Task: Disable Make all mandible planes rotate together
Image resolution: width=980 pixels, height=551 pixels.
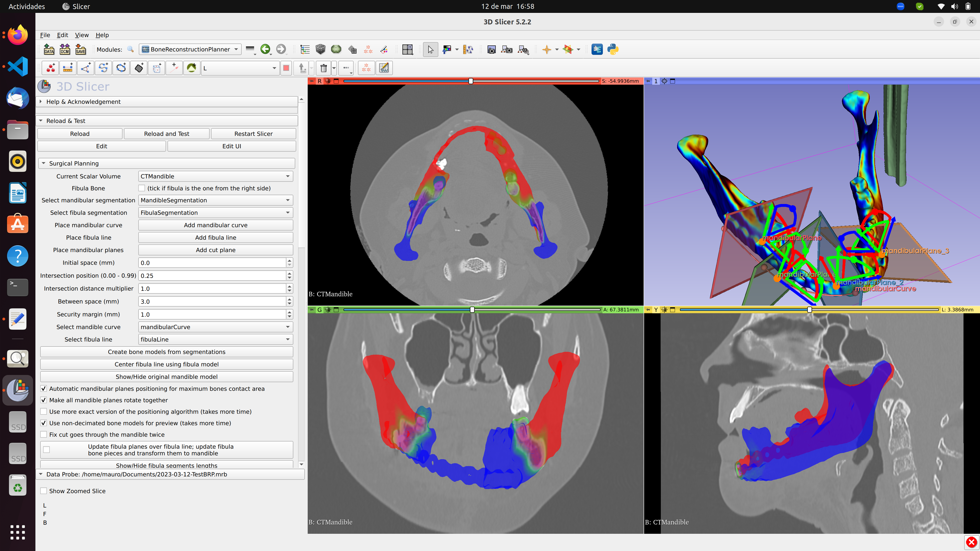Action: (x=44, y=400)
